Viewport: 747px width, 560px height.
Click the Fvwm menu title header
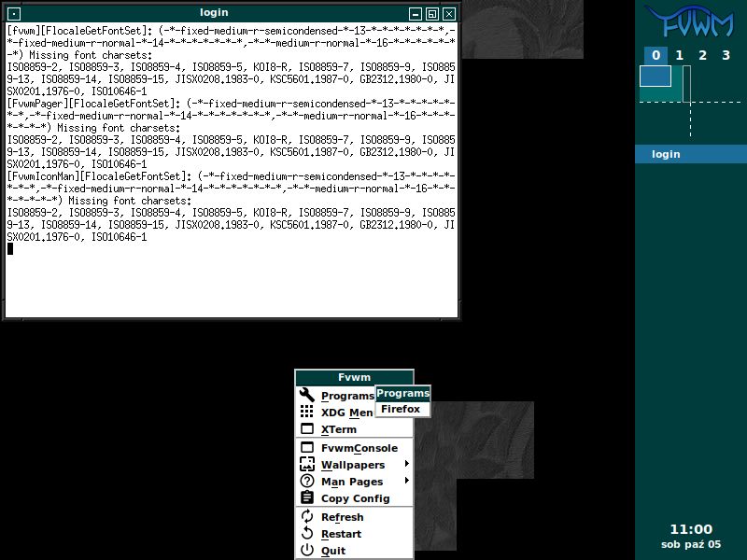click(x=355, y=377)
